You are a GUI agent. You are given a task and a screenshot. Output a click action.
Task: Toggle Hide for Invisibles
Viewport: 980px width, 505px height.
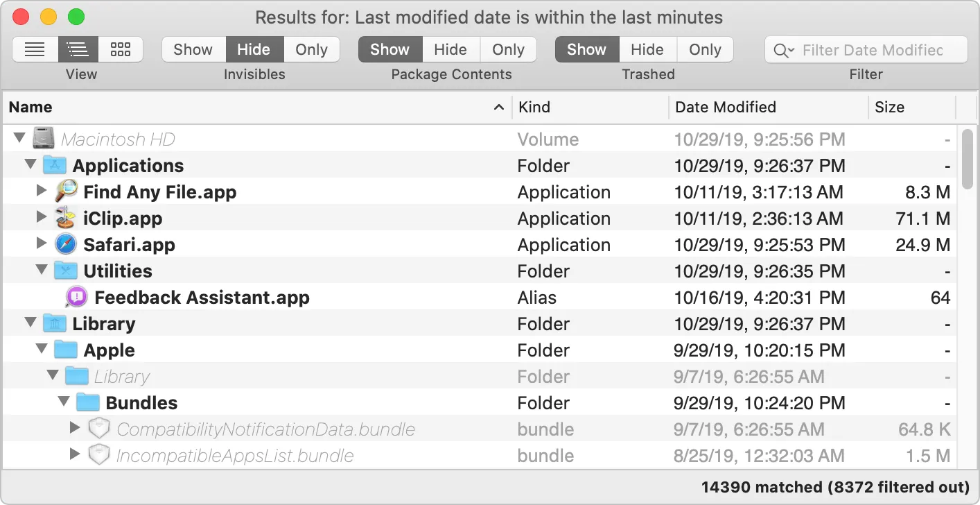(254, 49)
